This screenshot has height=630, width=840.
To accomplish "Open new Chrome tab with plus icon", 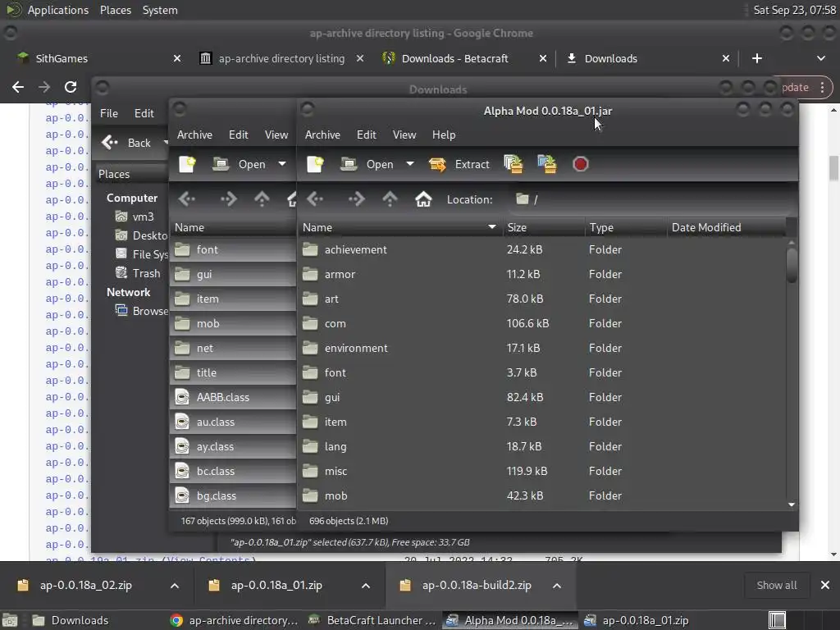I will (757, 58).
